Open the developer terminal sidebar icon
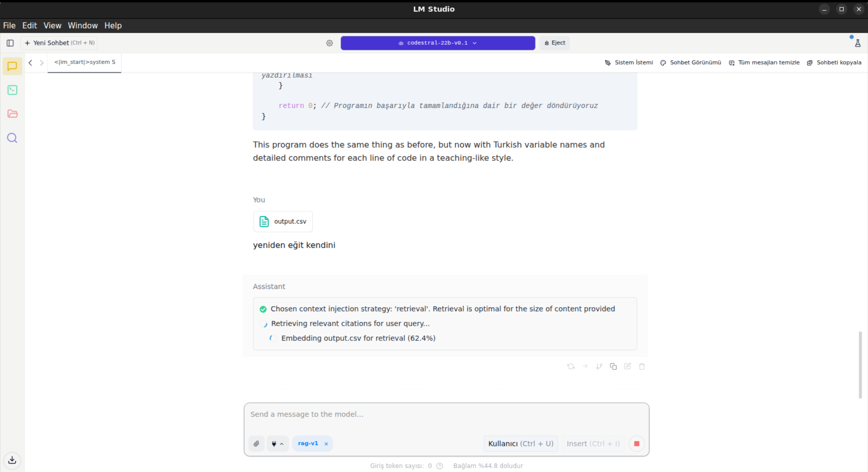The height and width of the screenshot is (472, 868). tap(12, 90)
